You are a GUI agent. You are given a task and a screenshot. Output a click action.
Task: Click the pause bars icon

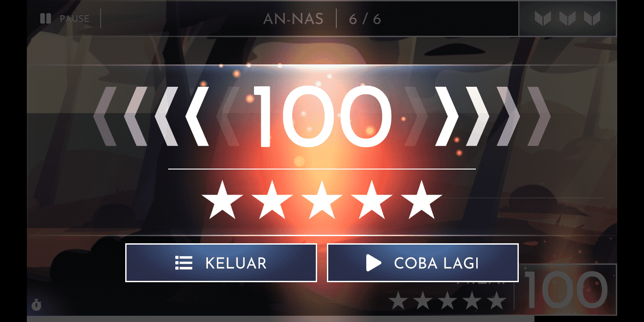45,19
